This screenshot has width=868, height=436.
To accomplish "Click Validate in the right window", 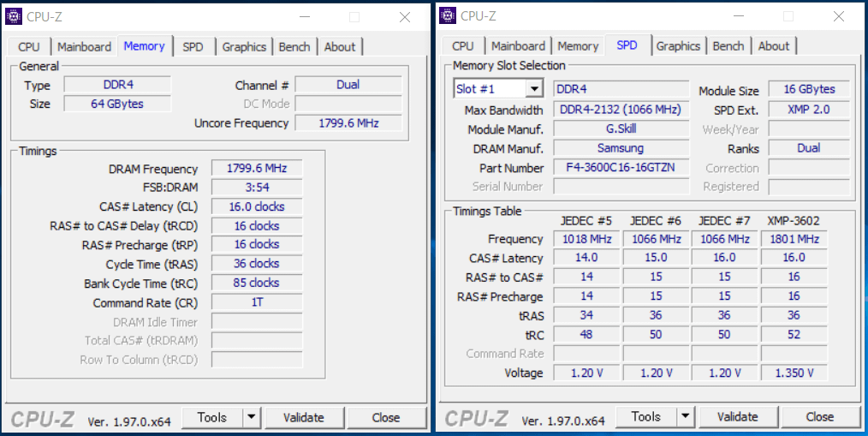I will (x=738, y=416).
